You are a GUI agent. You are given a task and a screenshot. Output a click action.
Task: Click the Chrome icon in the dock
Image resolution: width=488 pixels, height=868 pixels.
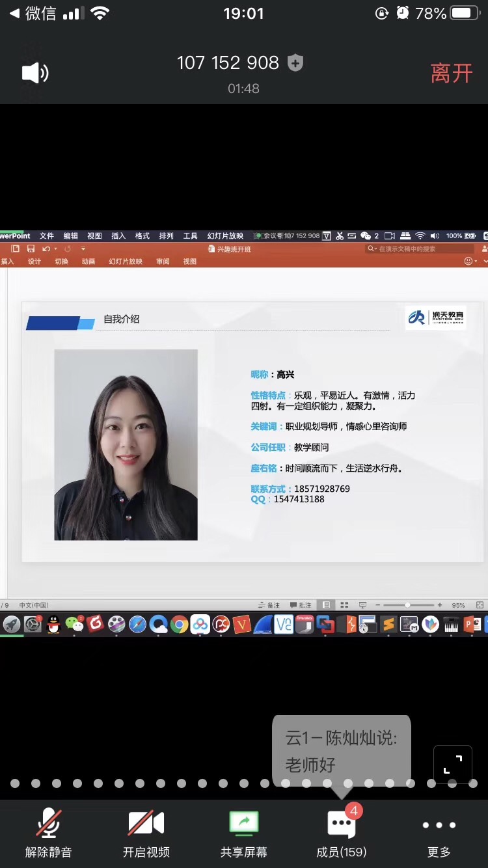[x=179, y=625]
